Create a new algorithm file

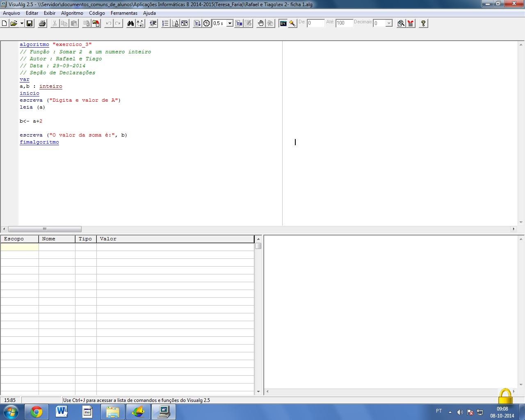5,23
